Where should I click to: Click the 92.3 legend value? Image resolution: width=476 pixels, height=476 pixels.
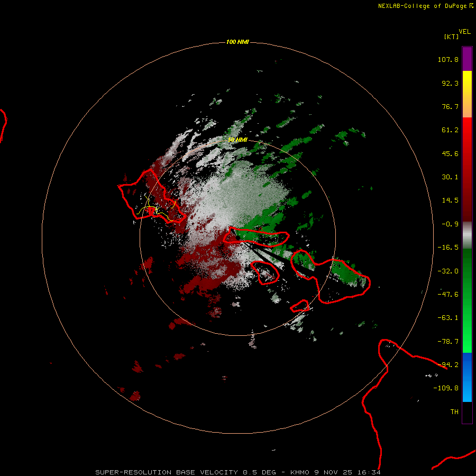tap(450, 83)
